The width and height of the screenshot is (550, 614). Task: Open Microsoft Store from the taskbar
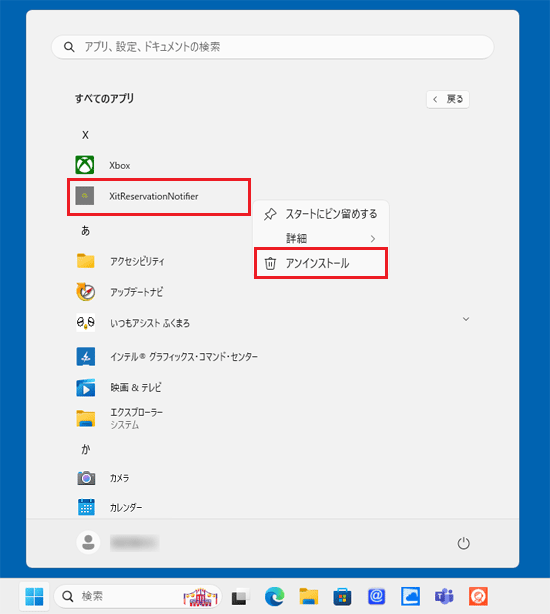click(342, 596)
